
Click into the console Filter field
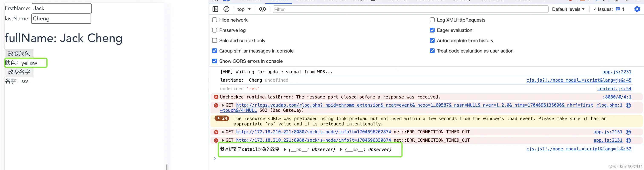tap(411, 9)
